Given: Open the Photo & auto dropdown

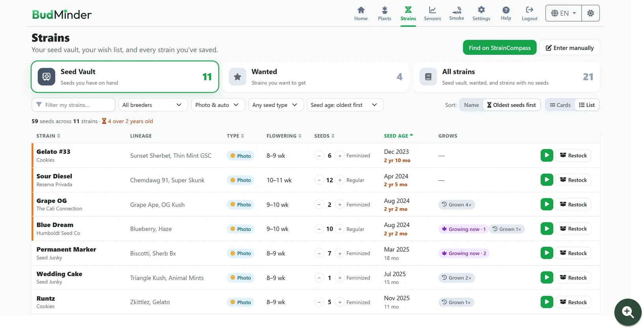Looking at the screenshot, I should tap(218, 105).
